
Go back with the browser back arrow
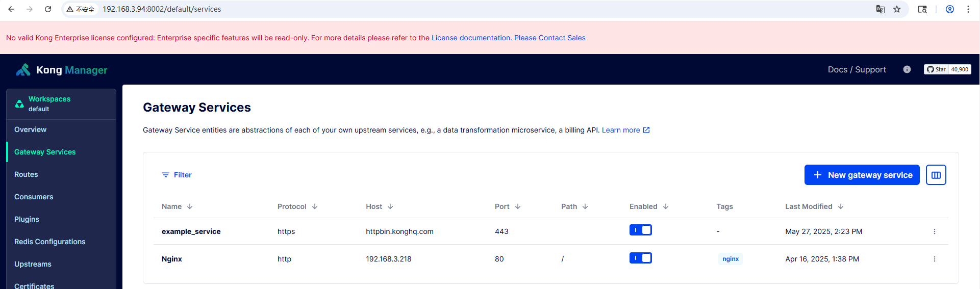click(11, 9)
